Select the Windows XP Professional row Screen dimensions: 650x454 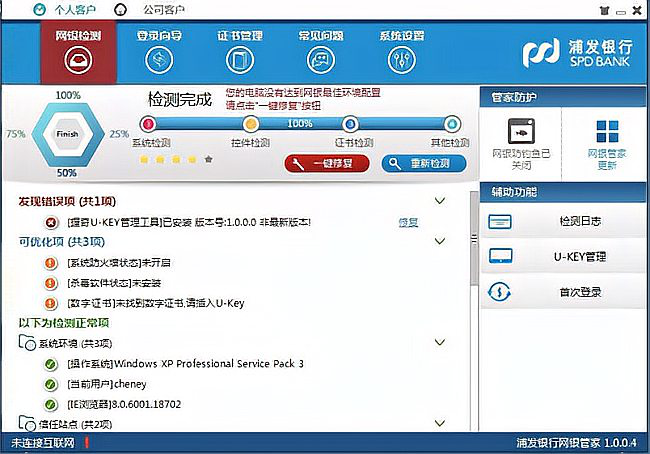click(185, 364)
